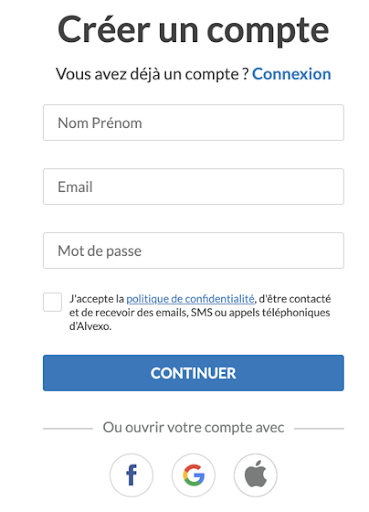Choose the Google logo sign-up option

(193, 475)
